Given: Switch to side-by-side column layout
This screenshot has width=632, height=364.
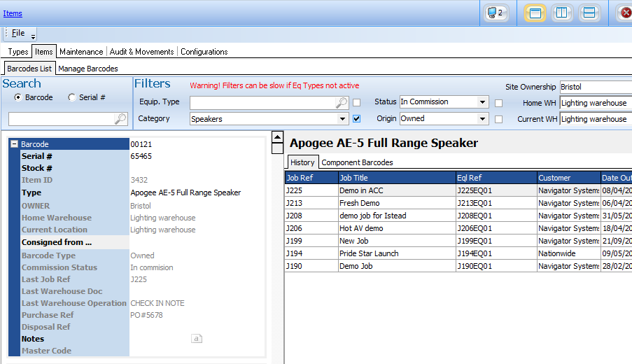Looking at the screenshot, I should (x=561, y=13).
